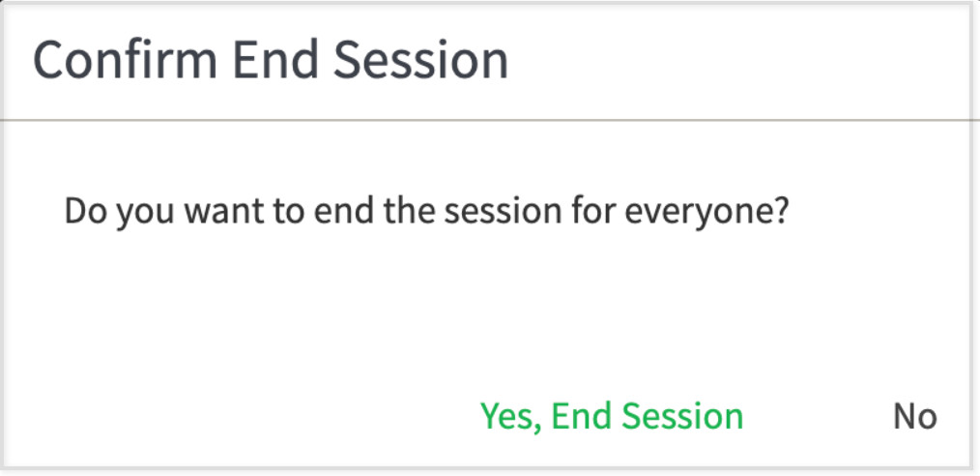Viewport: 980px width, 476px height.
Task: Confirm ending the session for everyone
Action: 611,417
